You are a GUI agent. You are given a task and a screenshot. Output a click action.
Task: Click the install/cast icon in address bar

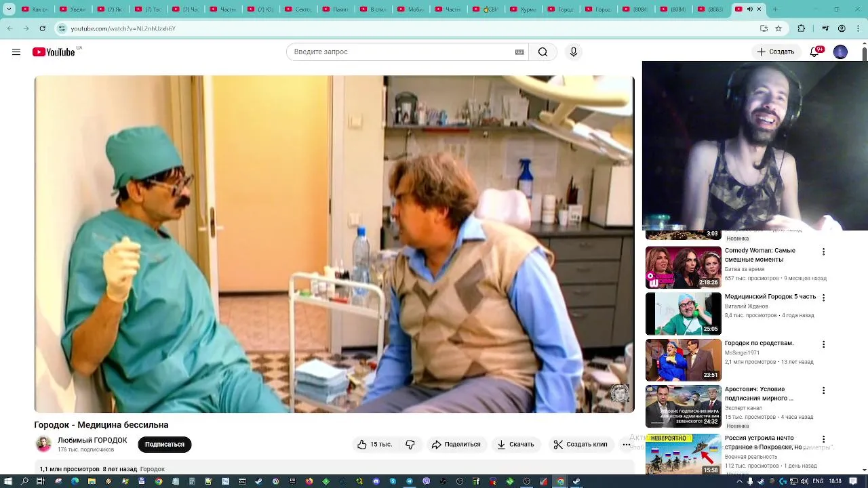click(764, 28)
